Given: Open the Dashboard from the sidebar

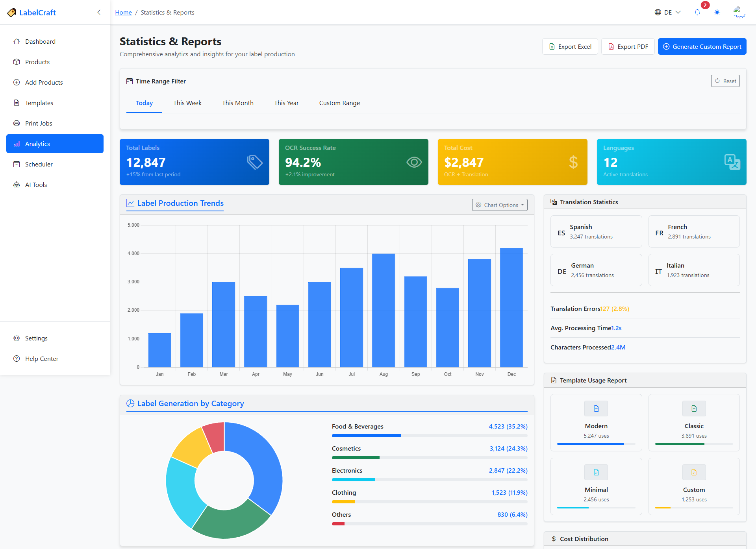Looking at the screenshot, I should click(x=40, y=41).
